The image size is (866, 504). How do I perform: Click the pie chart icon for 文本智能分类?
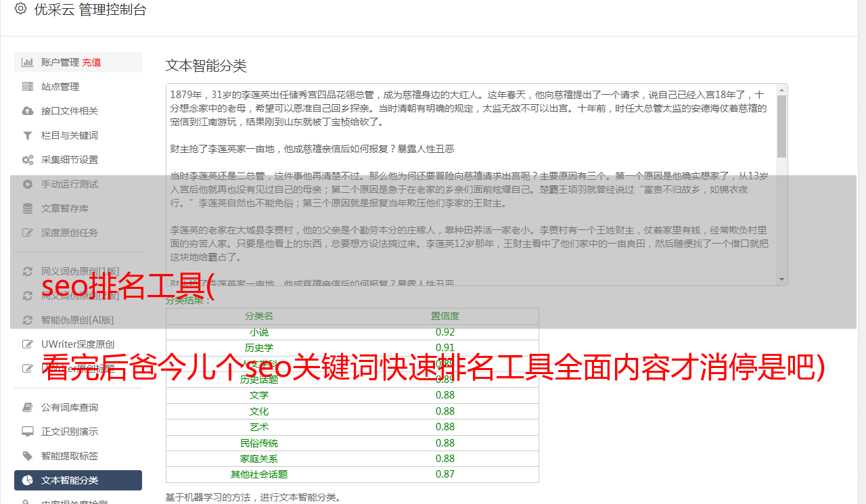[x=28, y=480]
